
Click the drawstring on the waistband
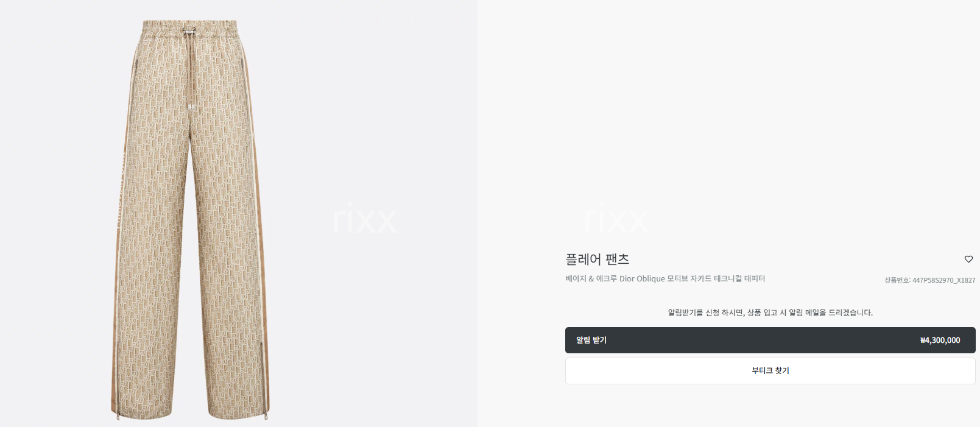pos(192,67)
